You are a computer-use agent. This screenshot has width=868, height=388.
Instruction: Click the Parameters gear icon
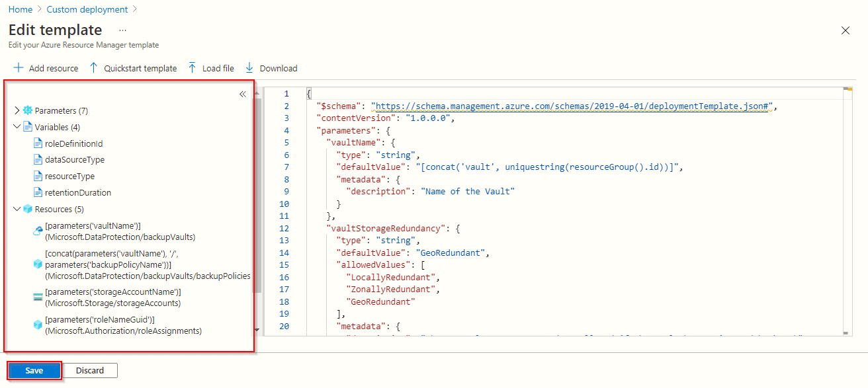[x=28, y=110]
